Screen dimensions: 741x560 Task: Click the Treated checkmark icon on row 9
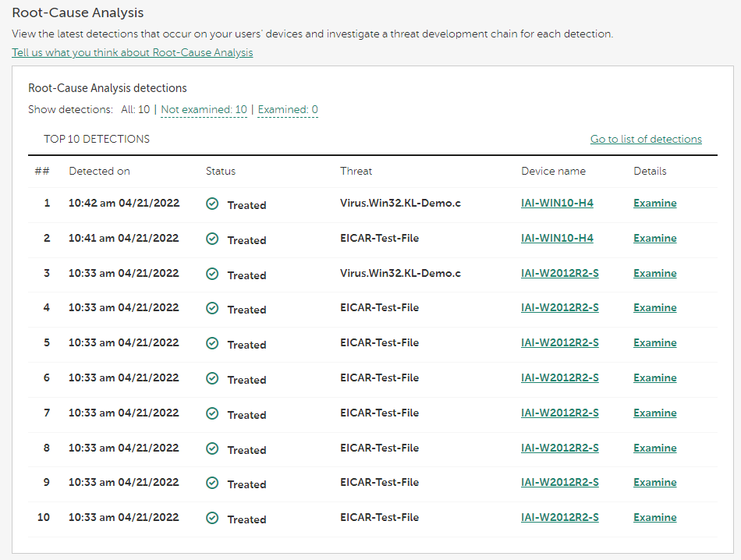click(212, 482)
